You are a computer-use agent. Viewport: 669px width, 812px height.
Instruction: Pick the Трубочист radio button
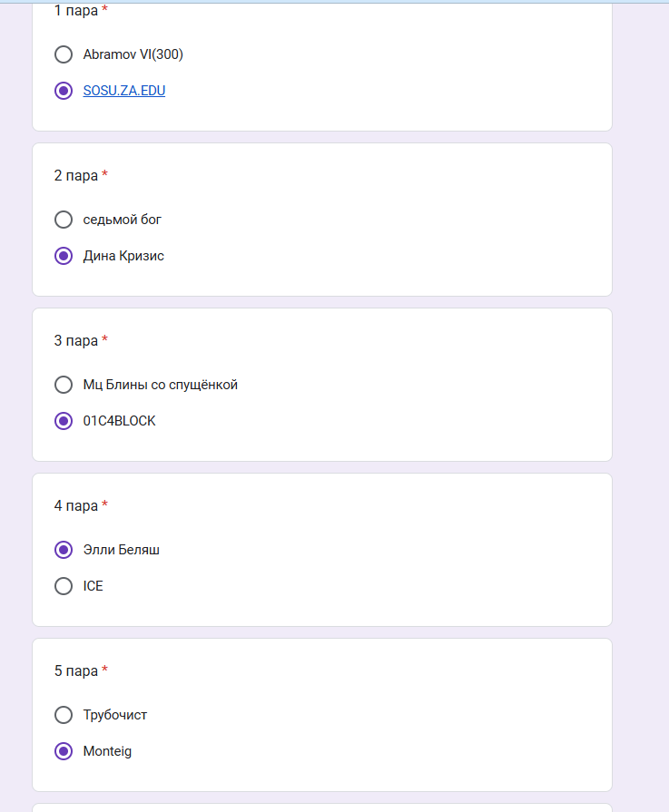pos(64,715)
